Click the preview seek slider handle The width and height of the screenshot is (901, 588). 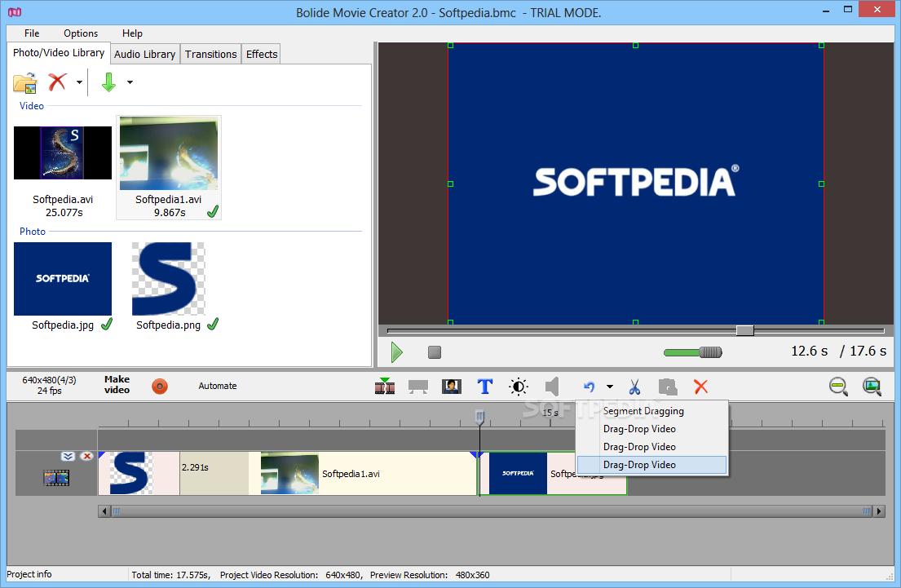[x=744, y=330]
